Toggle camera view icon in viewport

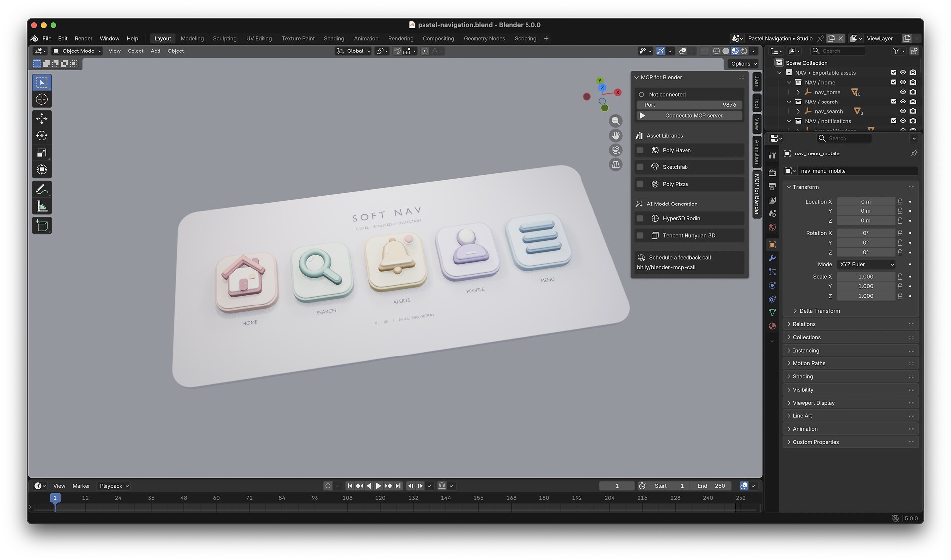pos(616,150)
